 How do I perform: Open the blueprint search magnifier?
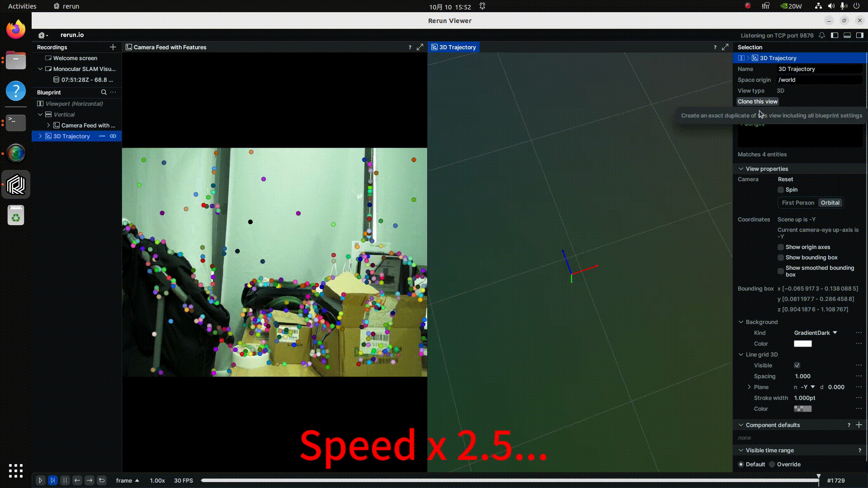pyautogui.click(x=104, y=92)
